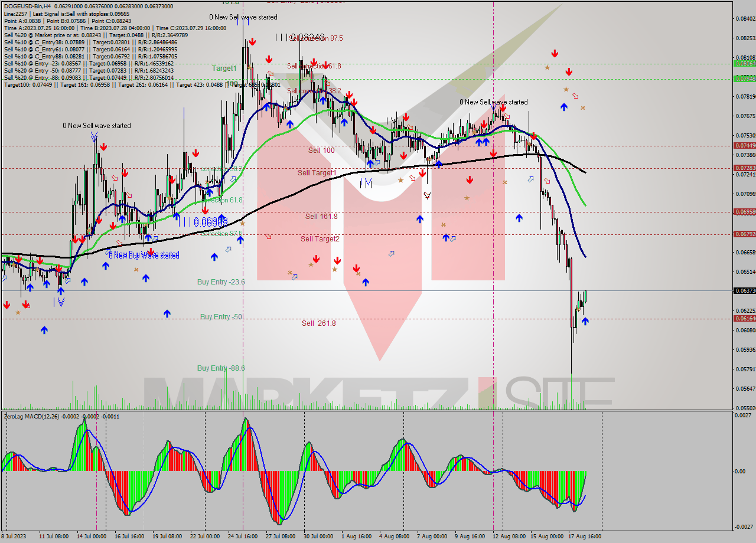Select the 0.05791 price axis label
This screenshot has width=756, height=543.
[x=745, y=369]
